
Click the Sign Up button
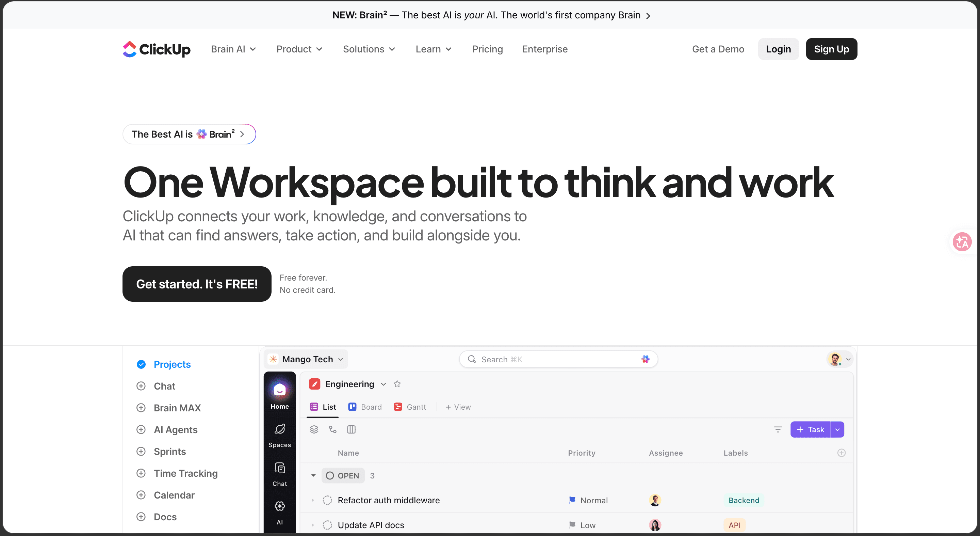831,49
